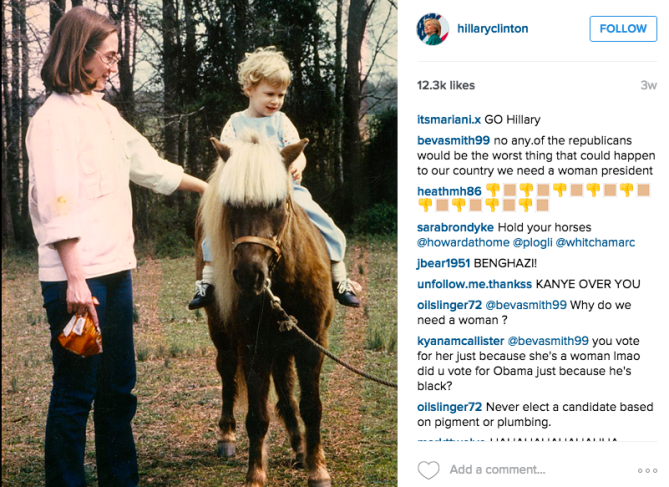Open the hillaryclinton username link
Viewport: 669px width, 487px height.
[492, 29]
